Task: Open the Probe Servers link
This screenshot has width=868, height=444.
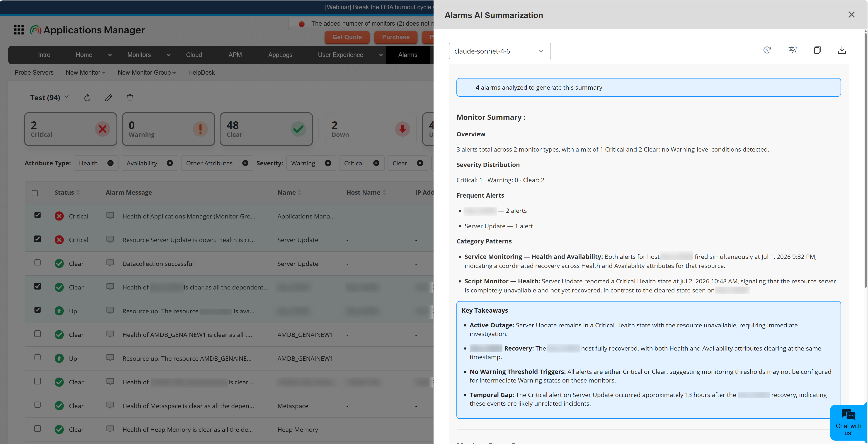Action: click(x=34, y=73)
